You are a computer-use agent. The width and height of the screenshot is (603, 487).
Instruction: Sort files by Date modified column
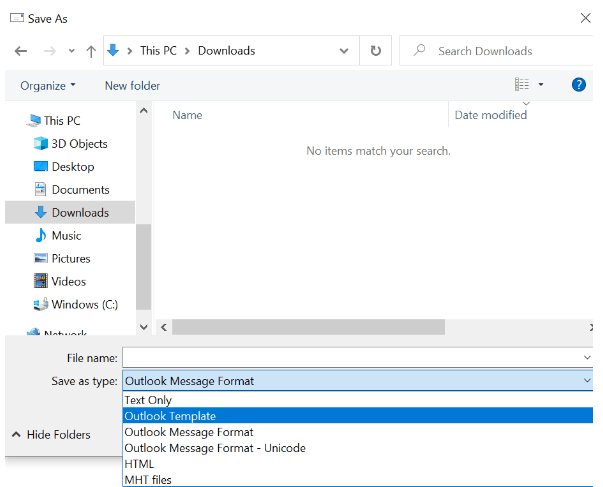tap(491, 115)
